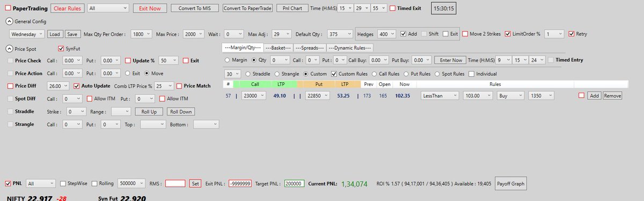Open the Buy action dropdown
644x201 pixels.
510,96
